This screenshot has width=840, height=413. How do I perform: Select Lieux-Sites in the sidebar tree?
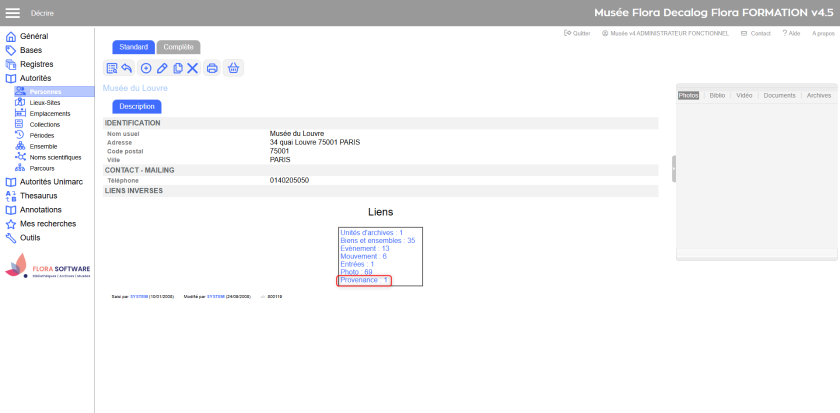coord(45,102)
